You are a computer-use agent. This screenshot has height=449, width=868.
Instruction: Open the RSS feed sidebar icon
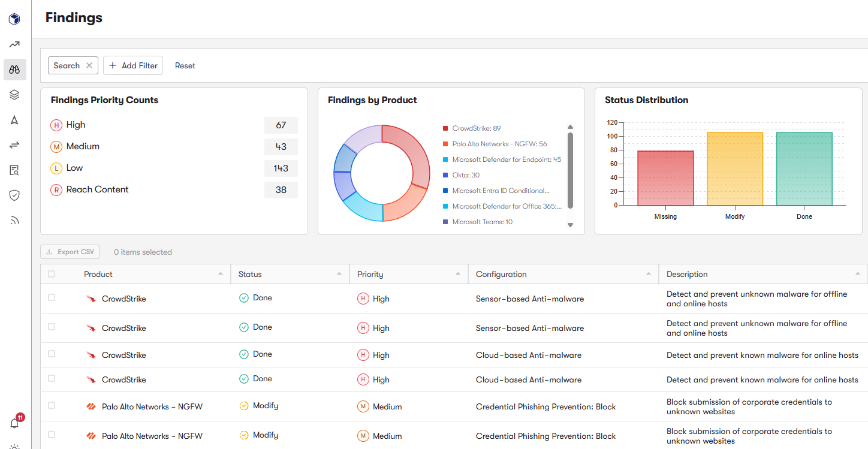pyautogui.click(x=14, y=220)
